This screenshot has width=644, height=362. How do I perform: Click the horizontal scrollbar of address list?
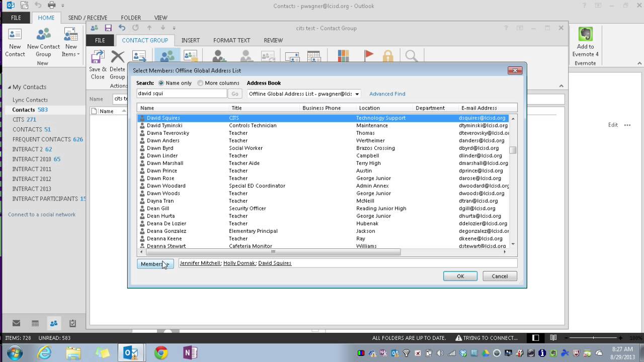click(x=273, y=252)
